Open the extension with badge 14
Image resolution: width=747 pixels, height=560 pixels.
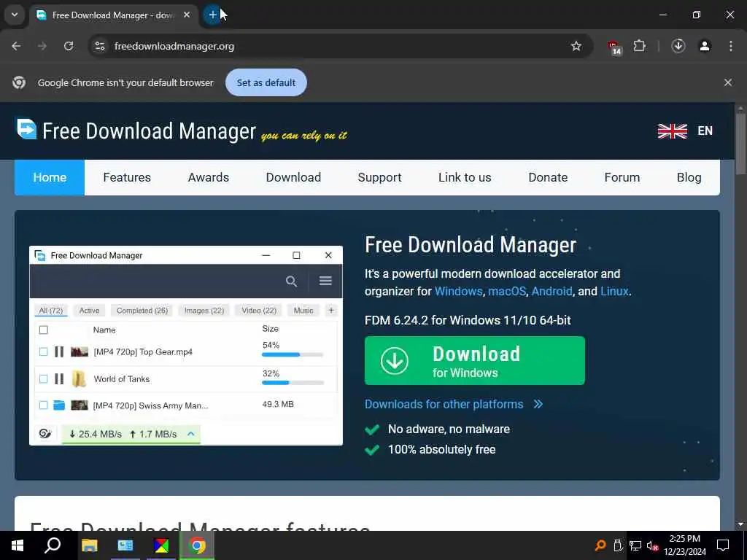point(614,47)
